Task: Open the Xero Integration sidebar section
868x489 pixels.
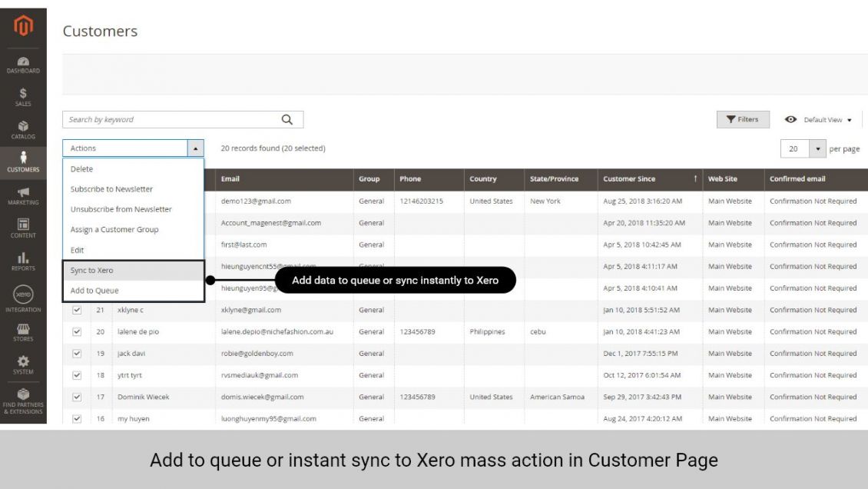Action: 23,299
